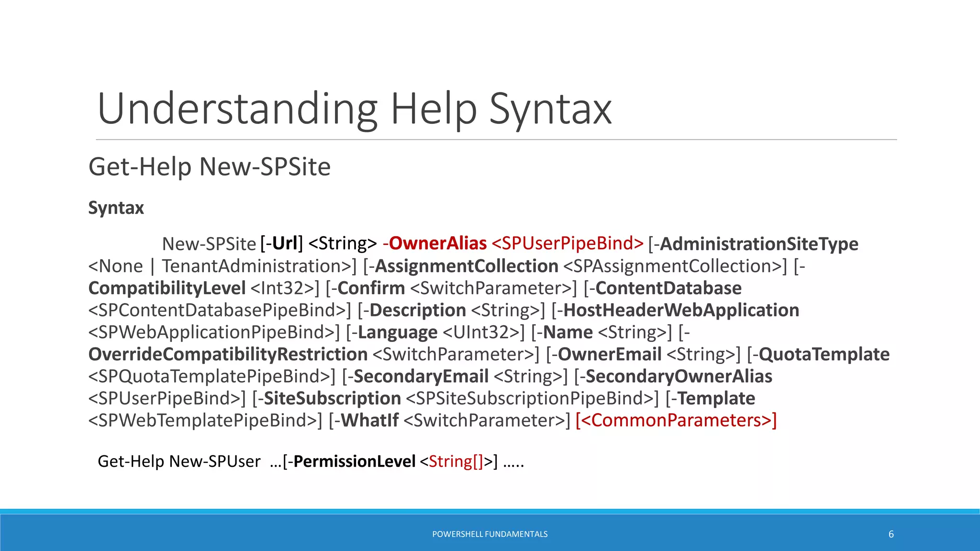Click slide number 6 in footer
Viewport: 980px width, 551px height.
pyautogui.click(x=891, y=534)
